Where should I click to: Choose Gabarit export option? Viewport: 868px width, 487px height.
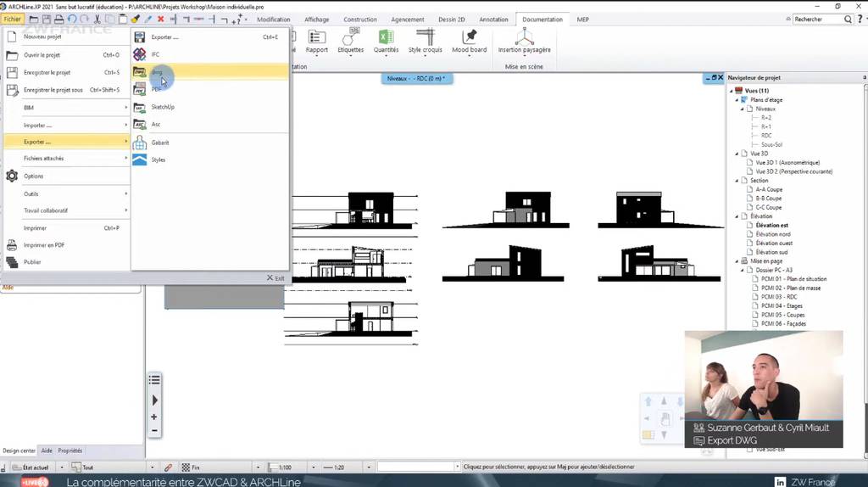pos(210,143)
